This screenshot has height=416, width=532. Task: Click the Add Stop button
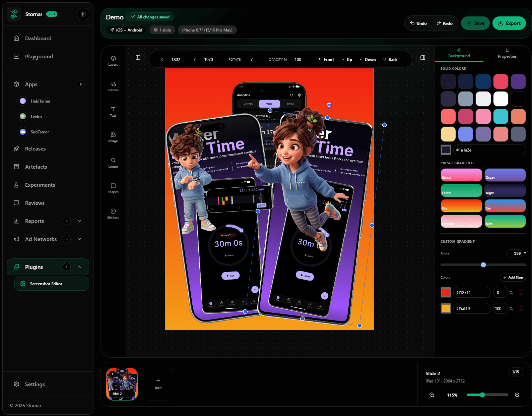(513, 278)
